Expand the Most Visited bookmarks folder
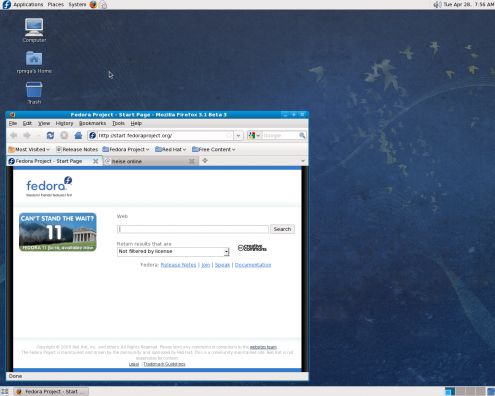The width and height of the screenshot is (495, 396). click(x=29, y=149)
